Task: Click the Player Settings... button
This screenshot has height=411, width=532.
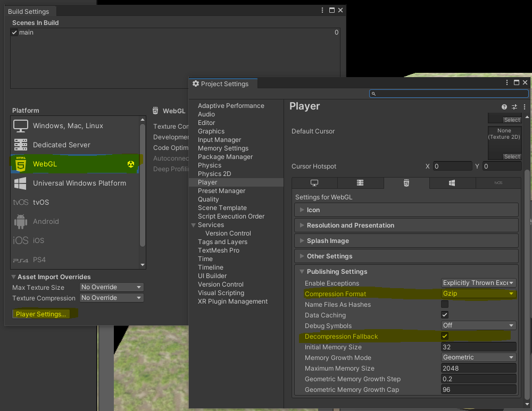Action: point(41,314)
